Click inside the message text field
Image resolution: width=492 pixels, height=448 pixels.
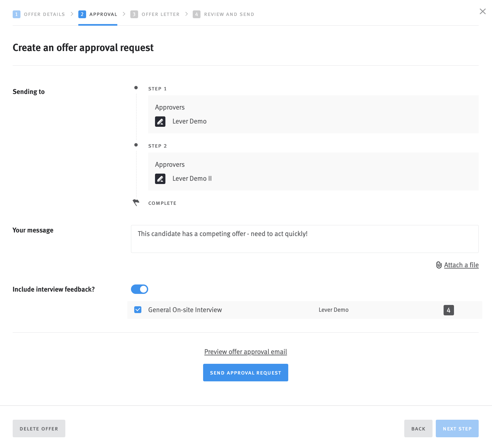[304, 239]
